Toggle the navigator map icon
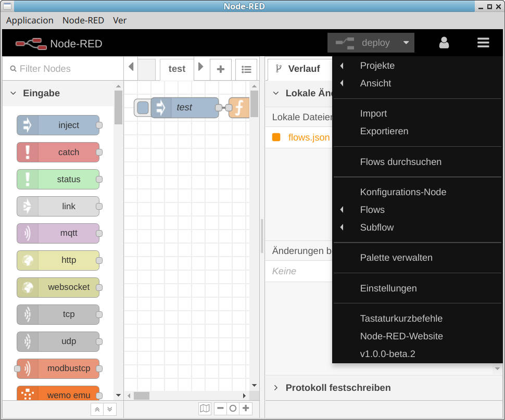Viewport: 505px width, 420px height. coord(205,409)
